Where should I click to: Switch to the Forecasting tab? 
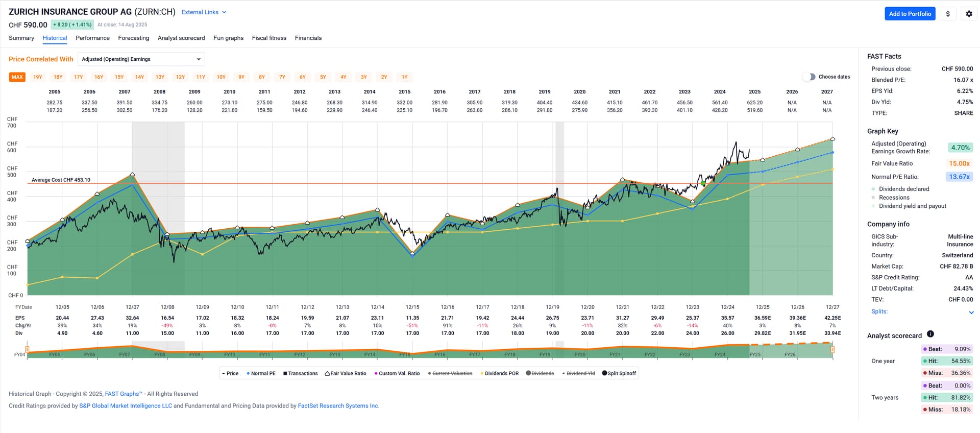click(x=133, y=38)
